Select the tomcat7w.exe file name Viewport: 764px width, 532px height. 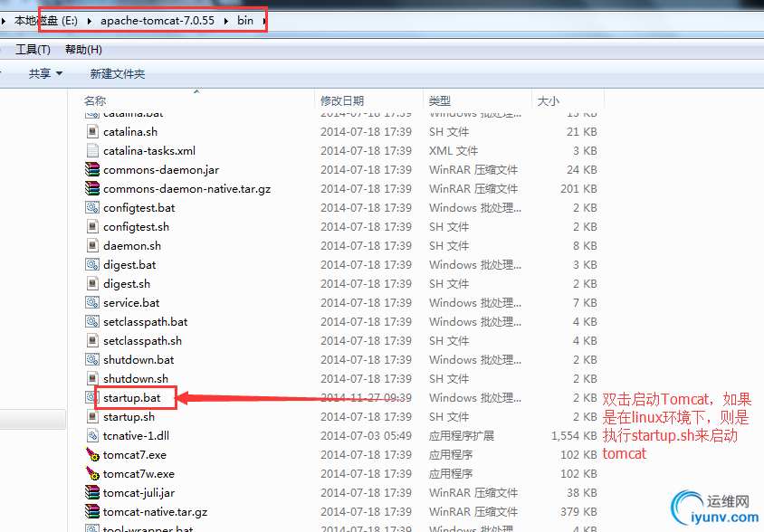(138, 473)
